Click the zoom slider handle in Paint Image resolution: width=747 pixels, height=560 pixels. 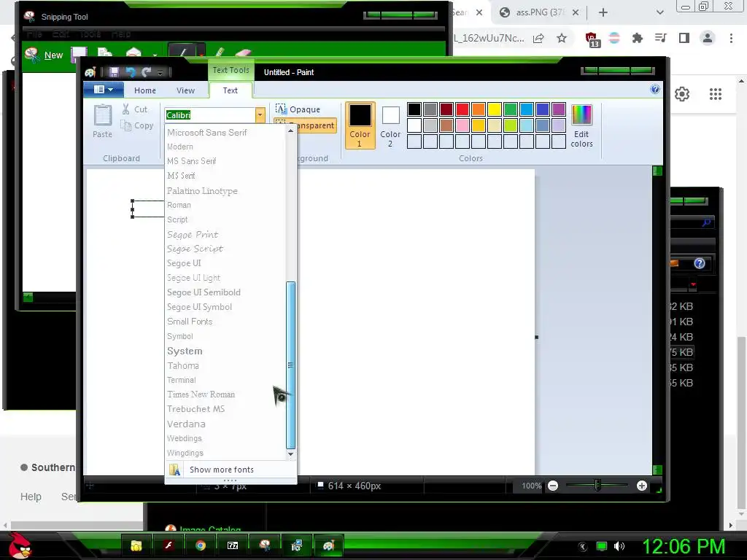(x=597, y=485)
